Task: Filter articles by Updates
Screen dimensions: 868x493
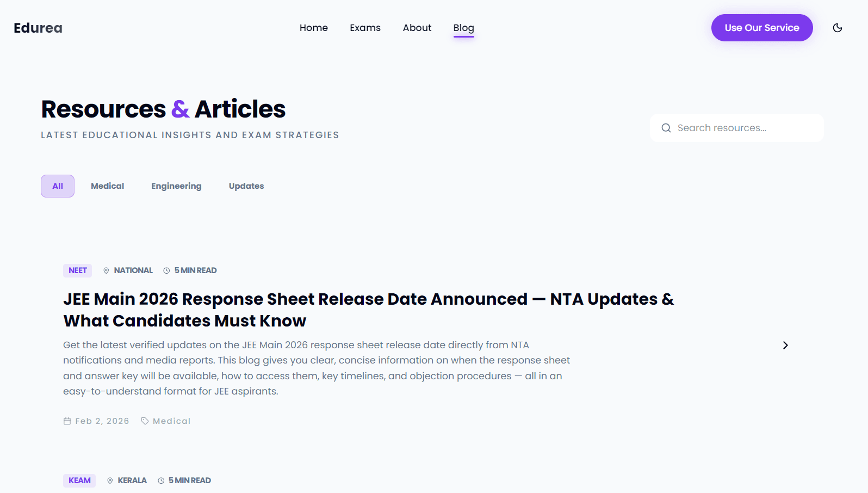Action: [x=246, y=186]
